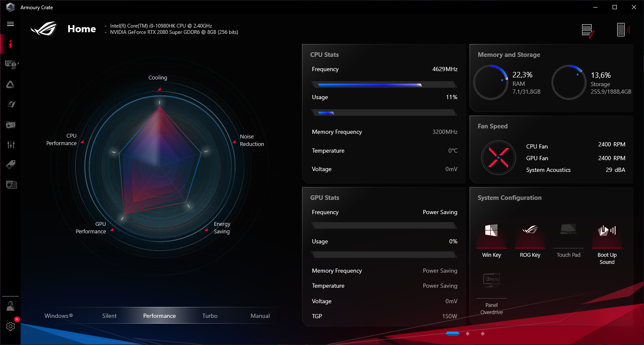Select the Silent operating mode

coord(109,316)
